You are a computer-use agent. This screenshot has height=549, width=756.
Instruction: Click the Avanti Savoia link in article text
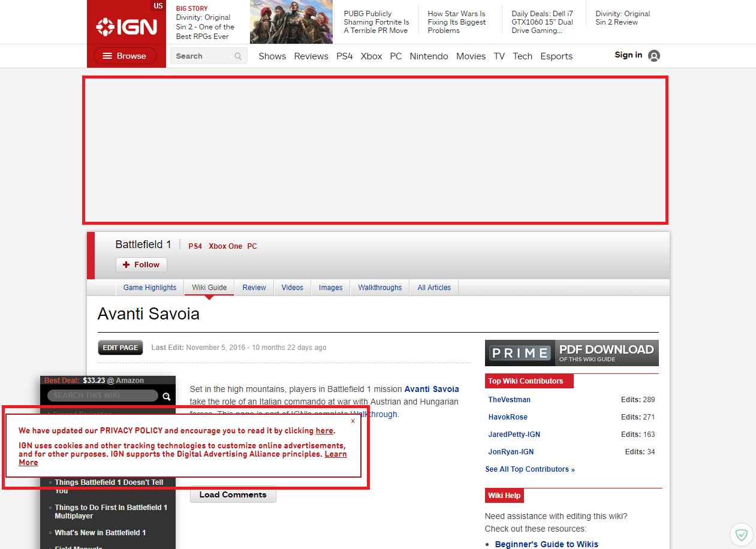432,389
